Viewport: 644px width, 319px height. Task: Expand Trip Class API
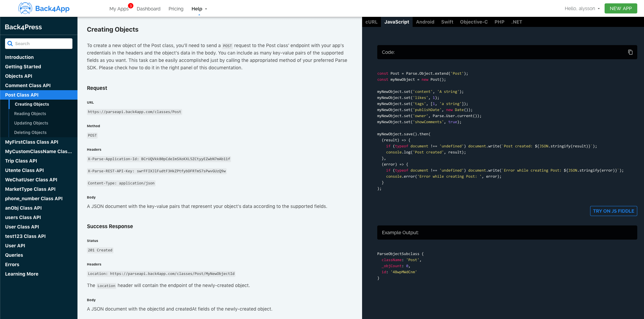39,161
